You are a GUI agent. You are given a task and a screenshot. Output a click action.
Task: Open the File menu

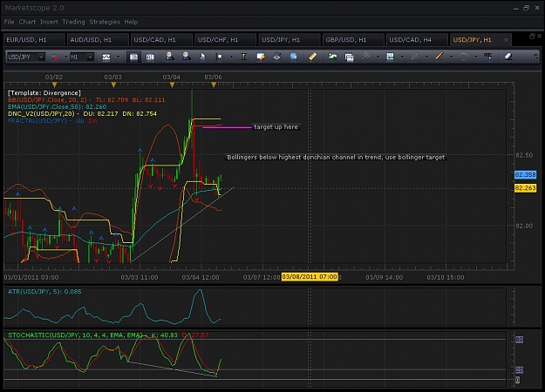point(9,22)
